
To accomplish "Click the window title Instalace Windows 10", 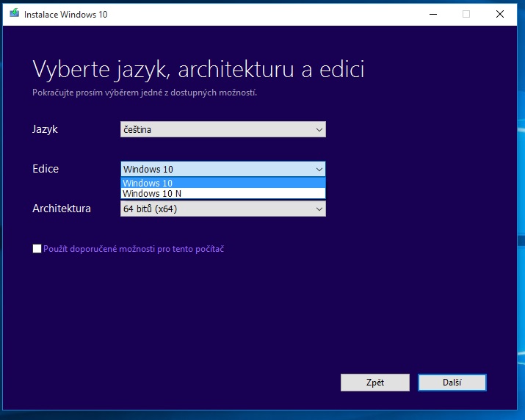I will (65, 15).
